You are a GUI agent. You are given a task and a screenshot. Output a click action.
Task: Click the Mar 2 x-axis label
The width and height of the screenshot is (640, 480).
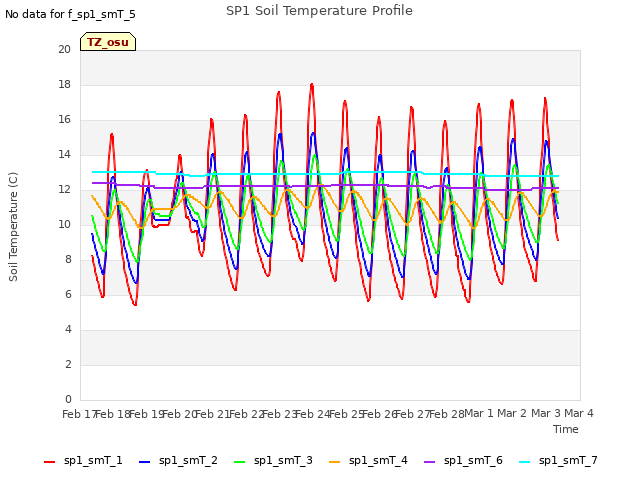pyautogui.click(x=513, y=413)
